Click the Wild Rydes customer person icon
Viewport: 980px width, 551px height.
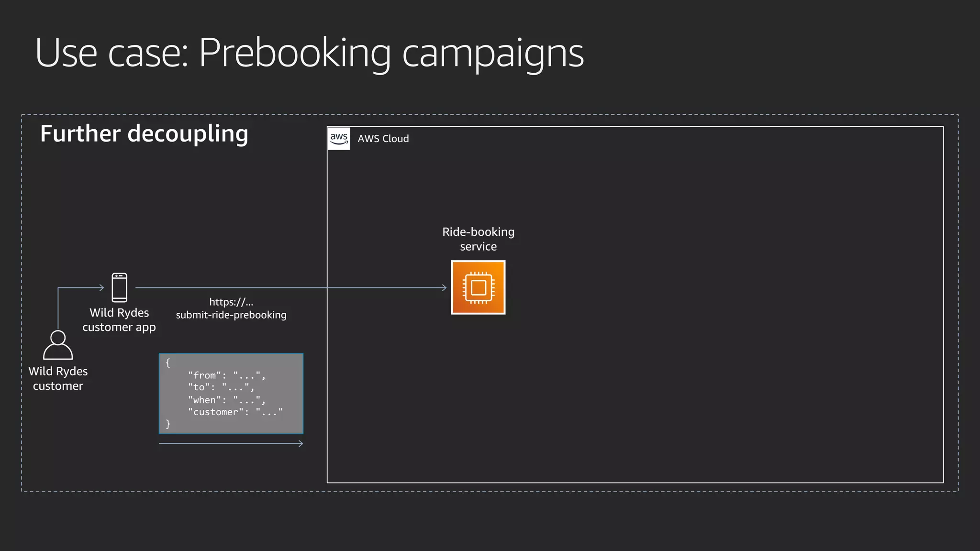pos(58,345)
